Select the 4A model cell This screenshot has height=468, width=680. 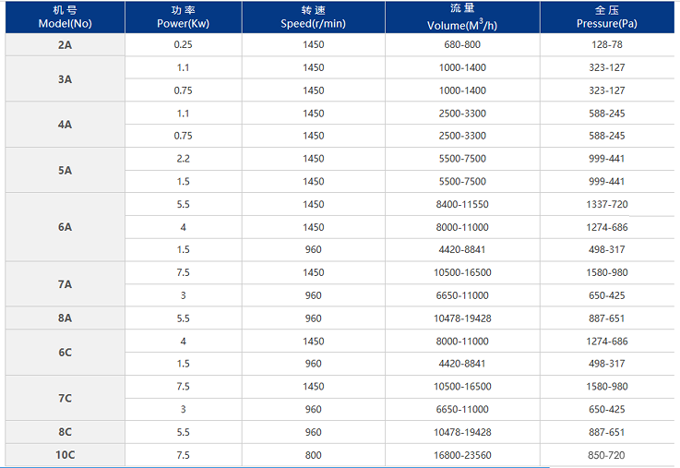pyautogui.click(x=64, y=125)
